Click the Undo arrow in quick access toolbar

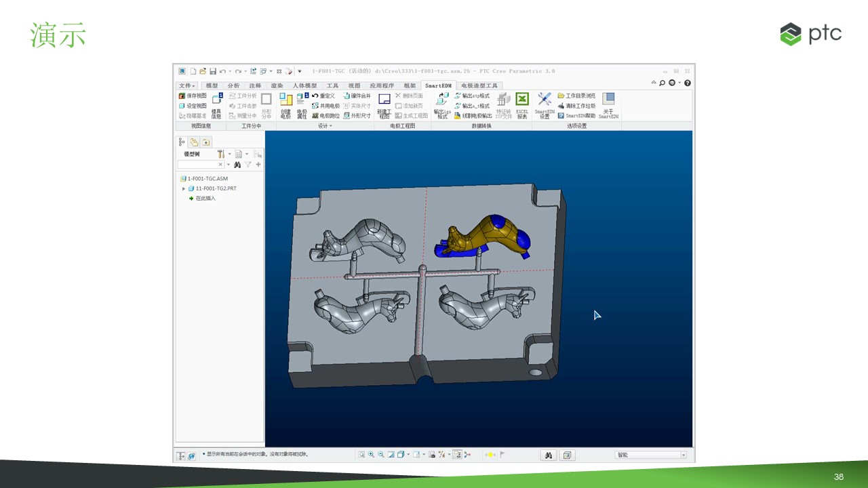(x=222, y=71)
